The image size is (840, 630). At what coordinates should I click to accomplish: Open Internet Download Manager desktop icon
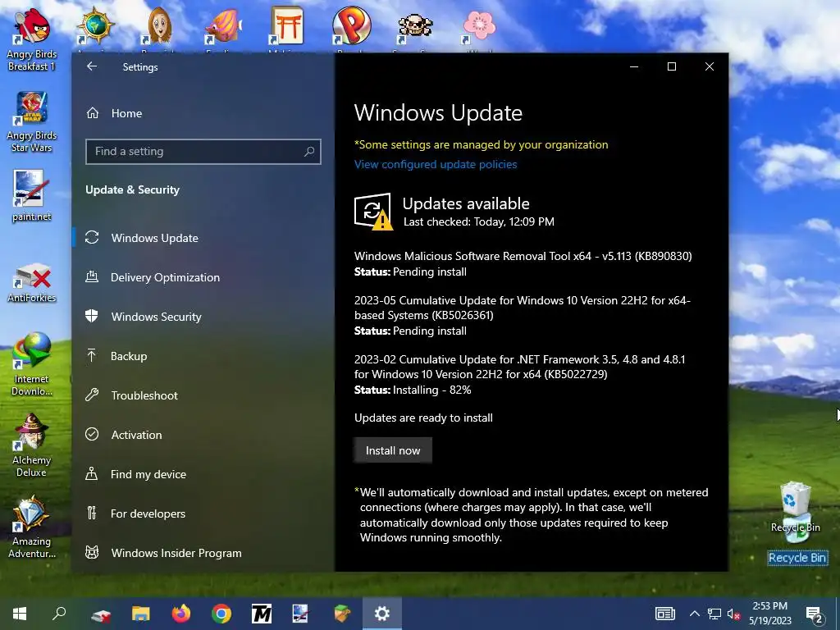coord(31,364)
